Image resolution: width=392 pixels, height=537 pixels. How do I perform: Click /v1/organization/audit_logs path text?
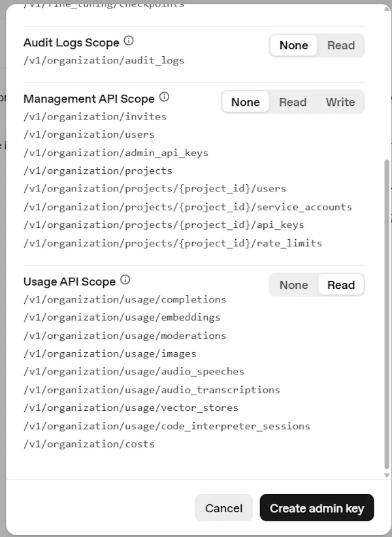pyautogui.click(x=104, y=61)
